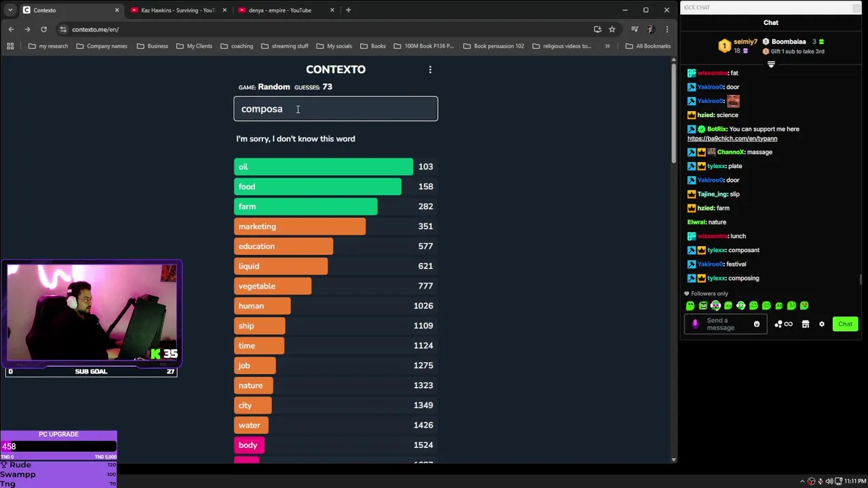Click the Yakiroo0 username beside festival
This screenshot has height=488, width=868.
711,264
